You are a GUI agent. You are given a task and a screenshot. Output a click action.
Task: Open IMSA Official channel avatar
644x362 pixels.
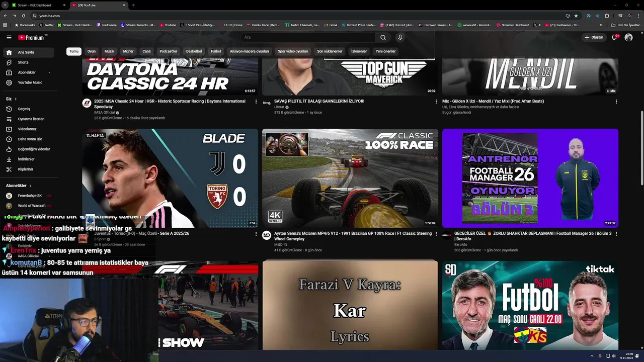(87, 103)
